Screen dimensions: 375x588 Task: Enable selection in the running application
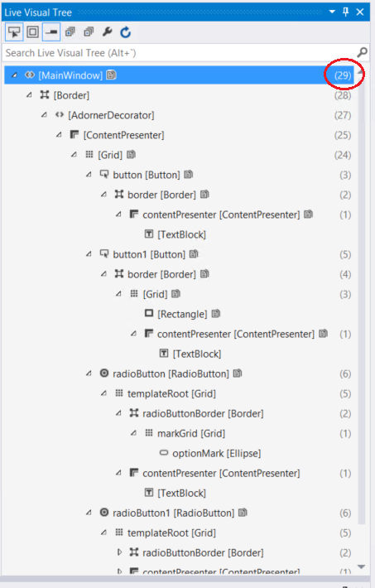(x=14, y=32)
